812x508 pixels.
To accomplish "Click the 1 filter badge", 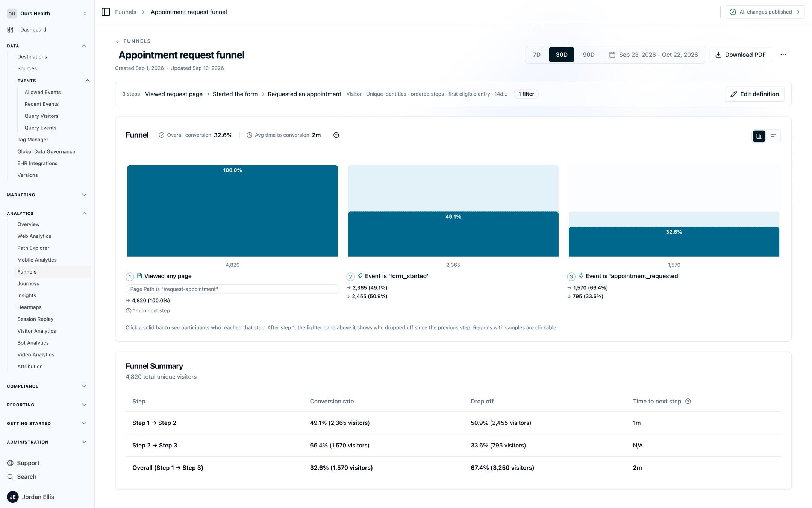I will [526, 94].
